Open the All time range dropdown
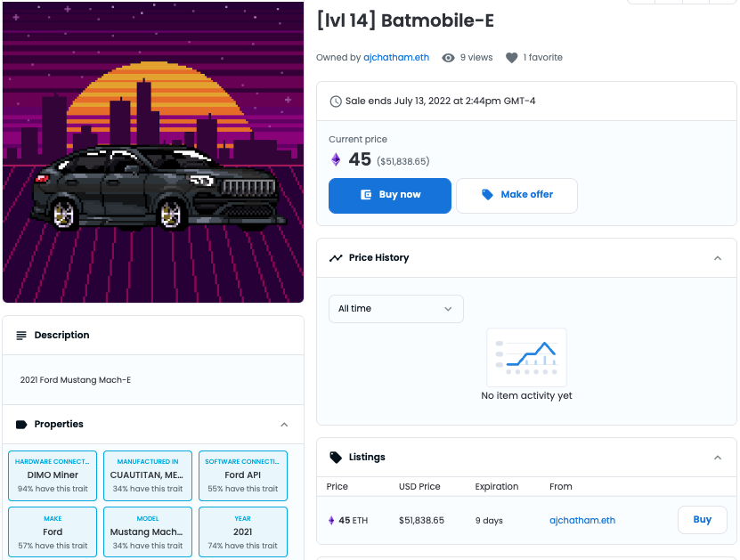Screen dimensions: 740x560 pos(396,309)
